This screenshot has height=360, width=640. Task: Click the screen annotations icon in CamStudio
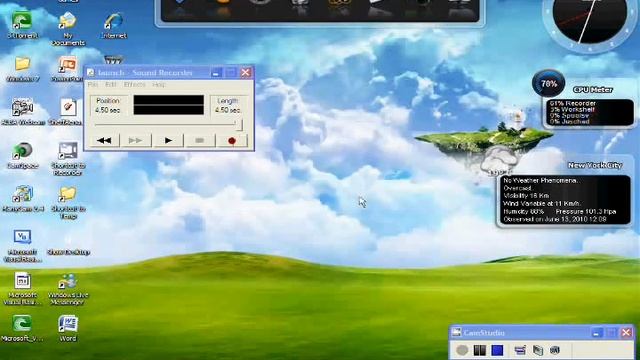tap(538, 350)
